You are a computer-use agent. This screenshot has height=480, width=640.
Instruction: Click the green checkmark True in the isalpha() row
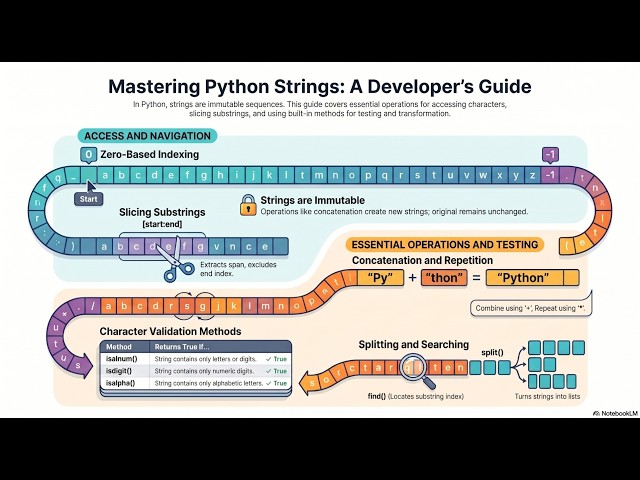(276, 383)
